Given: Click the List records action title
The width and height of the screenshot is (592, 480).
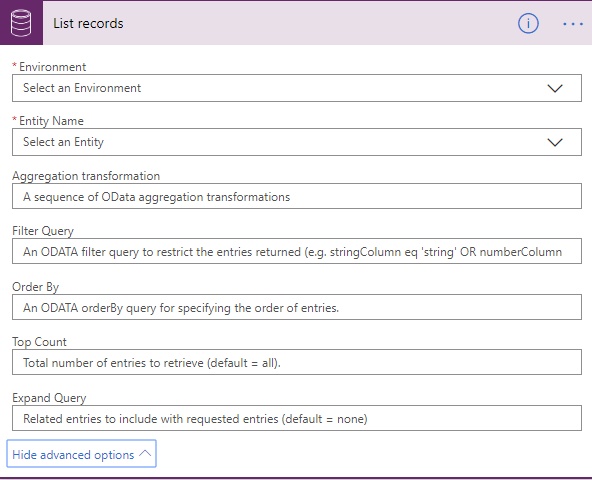Looking at the screenshot, I should pos(88,23).
